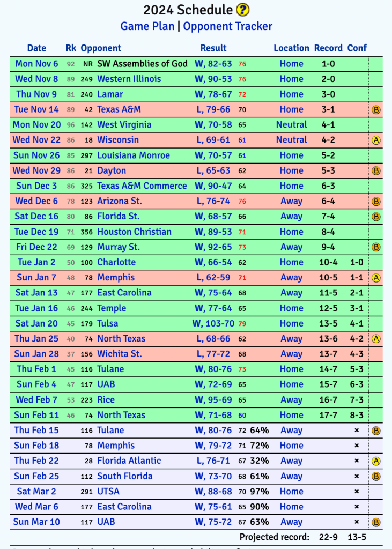Click the Location column header

click(x=292, y=48)
